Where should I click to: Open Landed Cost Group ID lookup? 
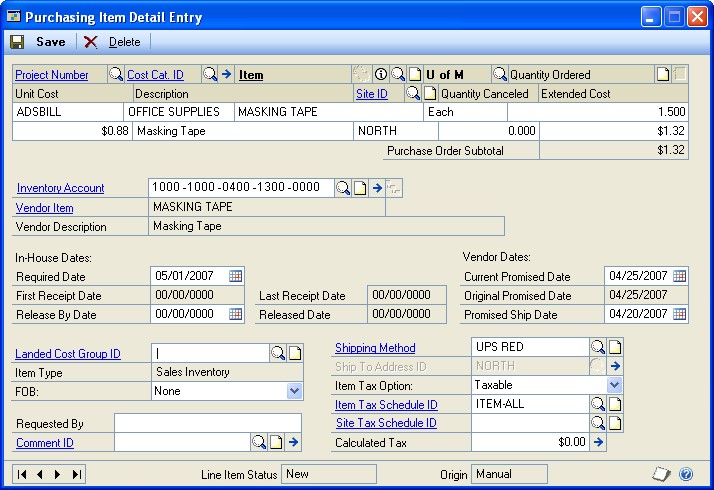pos(278,353)
